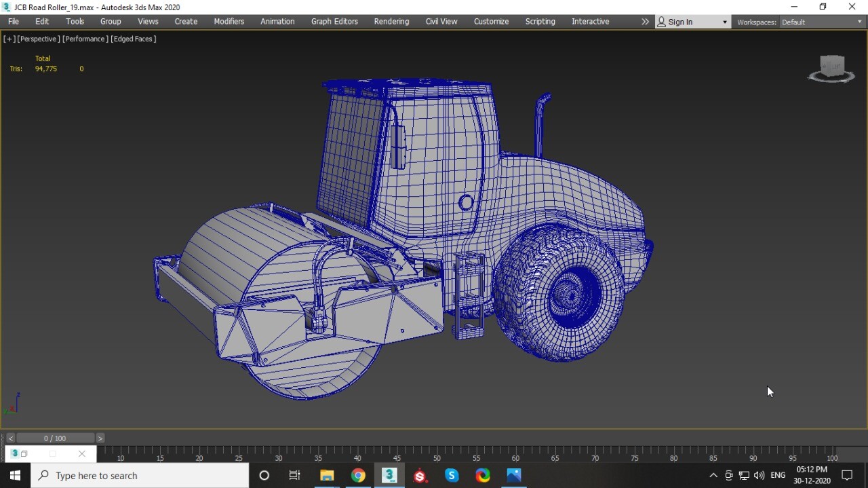Click frame 25 on the track bar
Viewport: 868px width, 488px height.
pyautogui.click(x=239, y=457)
